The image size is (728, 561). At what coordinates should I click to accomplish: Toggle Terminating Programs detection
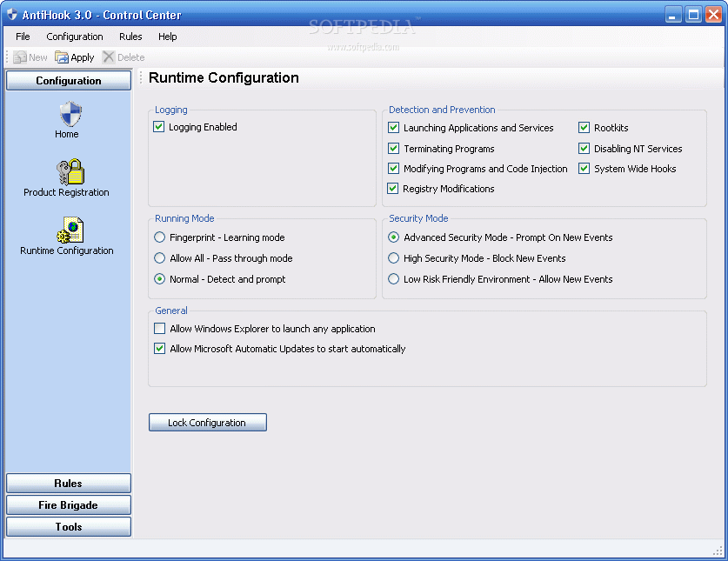coord(393,149)
